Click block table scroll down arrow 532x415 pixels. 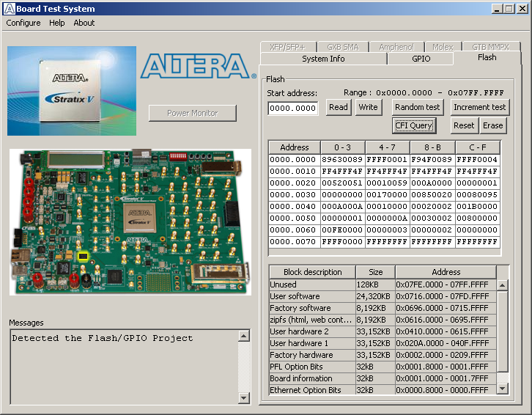coord(503,388)
